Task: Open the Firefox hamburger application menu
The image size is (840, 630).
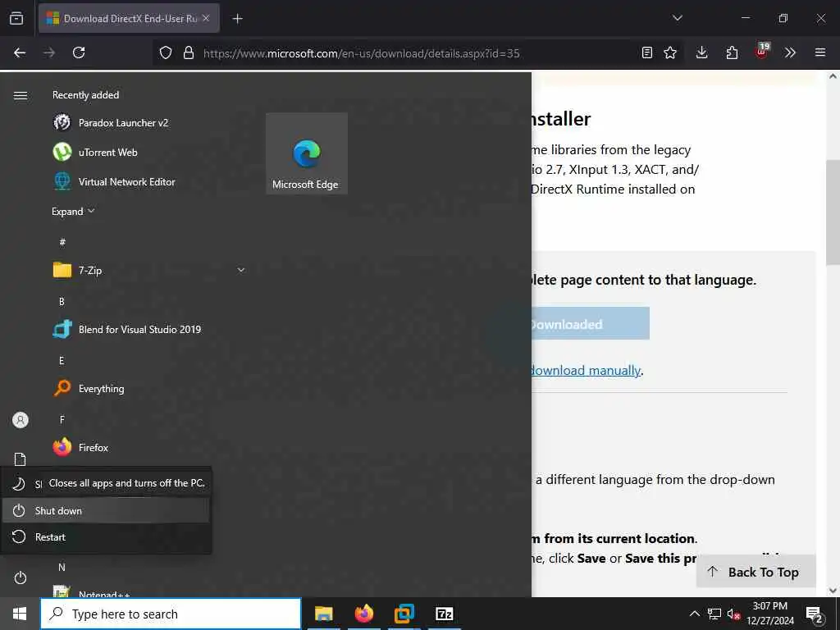Action: pyautogui.click(x=819, y=52)
